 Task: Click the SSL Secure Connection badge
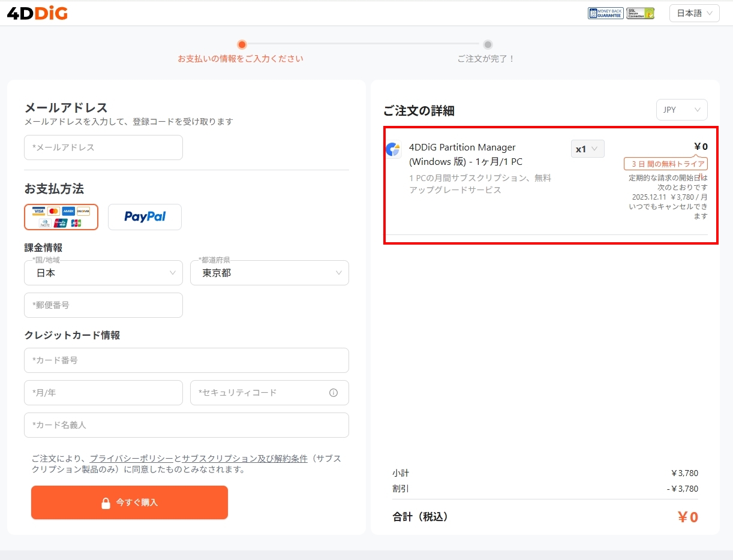[x=640, y=13]
